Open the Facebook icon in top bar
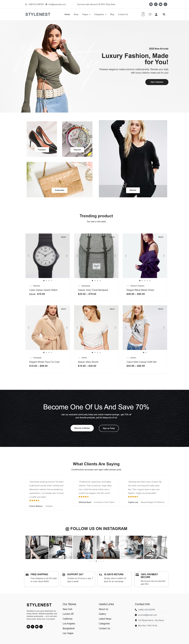 151,4
